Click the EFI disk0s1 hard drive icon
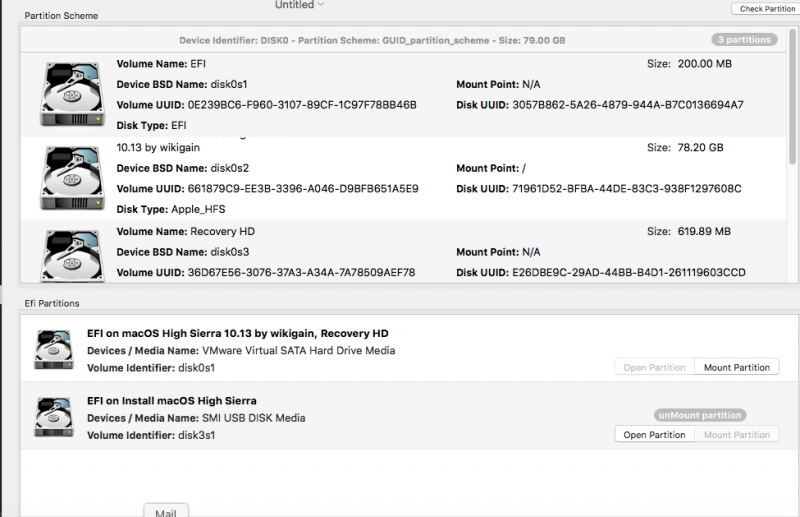 point(72,94)
